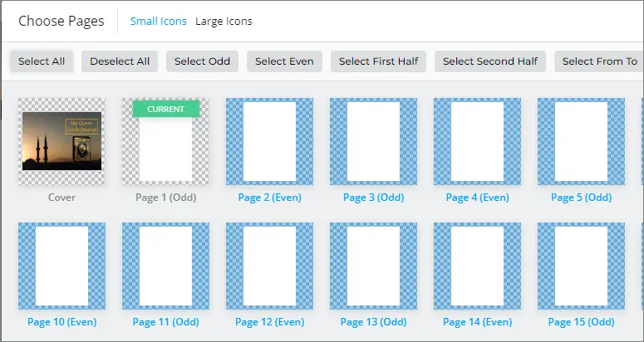Select the Page 1 (Odd) thumbnail
This screenshot has height=342, width=644.
pos(165,141)
